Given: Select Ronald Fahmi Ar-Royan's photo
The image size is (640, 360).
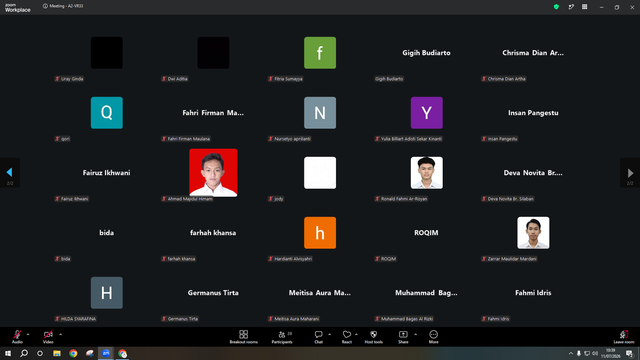Looking at the screenshot, I should 427,173.
